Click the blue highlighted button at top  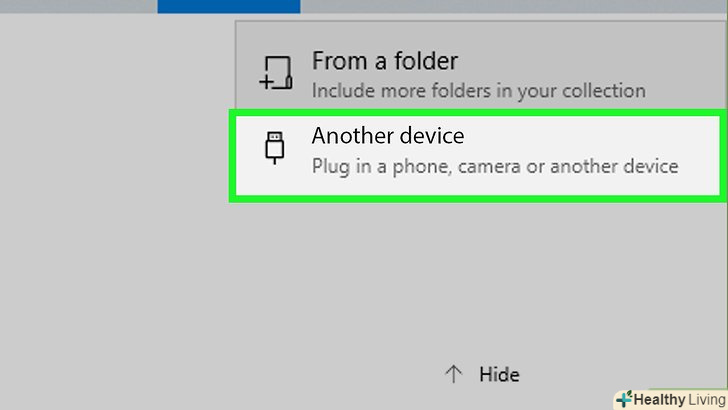(229, 6)
